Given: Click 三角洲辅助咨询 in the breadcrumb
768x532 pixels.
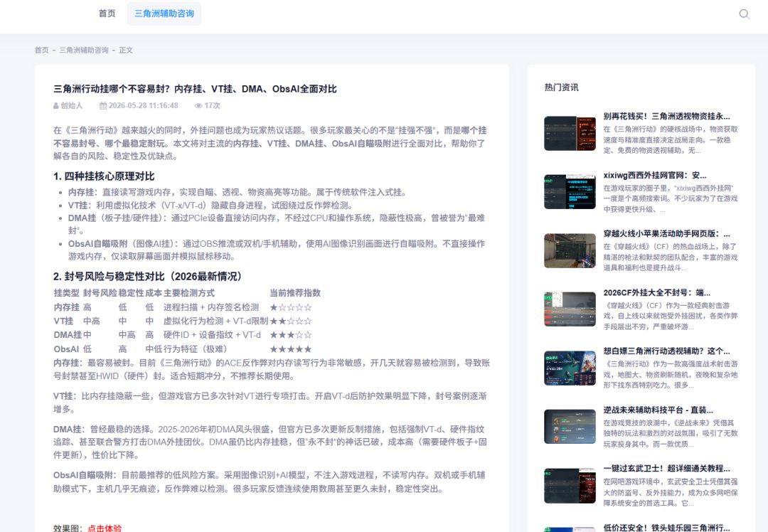Looking at the screenshot, I should click(84, 50).
